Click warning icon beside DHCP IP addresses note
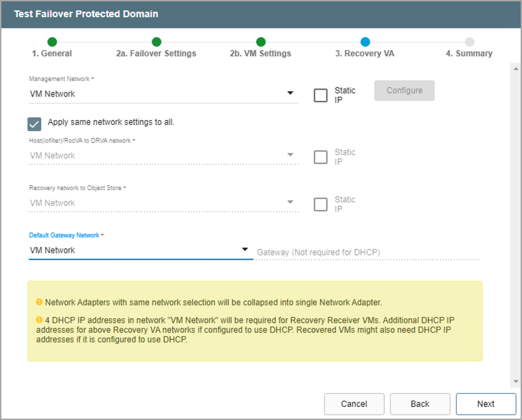The width and height of the screenshot is (522, 420). tap(39, 321)
